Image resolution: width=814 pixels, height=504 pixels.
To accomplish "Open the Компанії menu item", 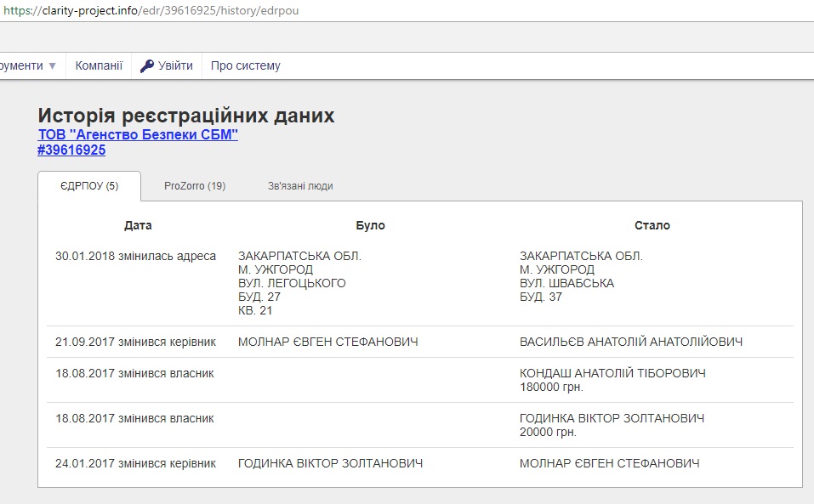I will point(99,65).
